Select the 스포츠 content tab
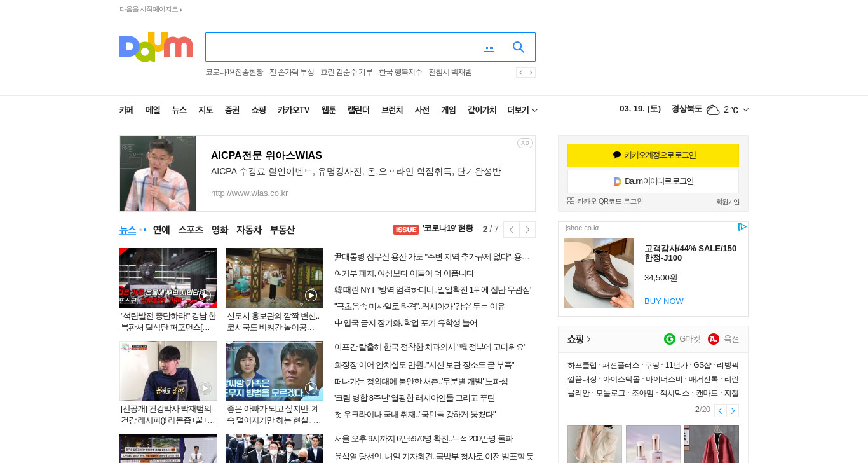The height and width of the screenshot is (463, 868). pyautogui.click(x=191, y=230)
